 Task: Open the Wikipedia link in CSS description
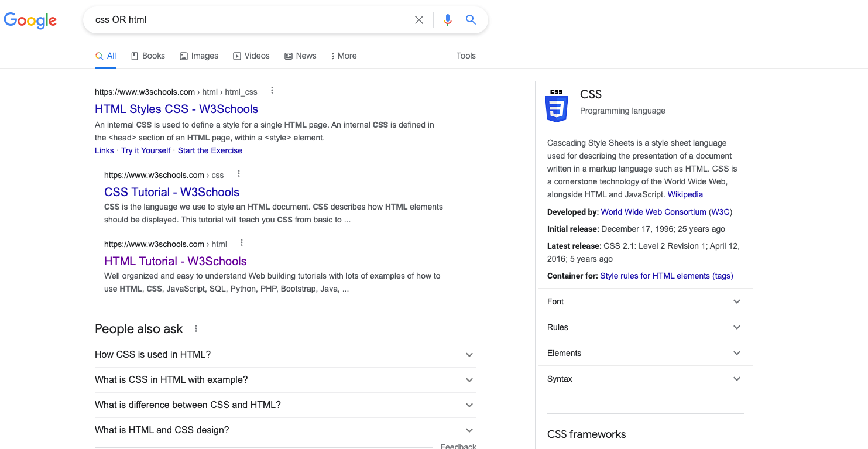click(685, 194)
